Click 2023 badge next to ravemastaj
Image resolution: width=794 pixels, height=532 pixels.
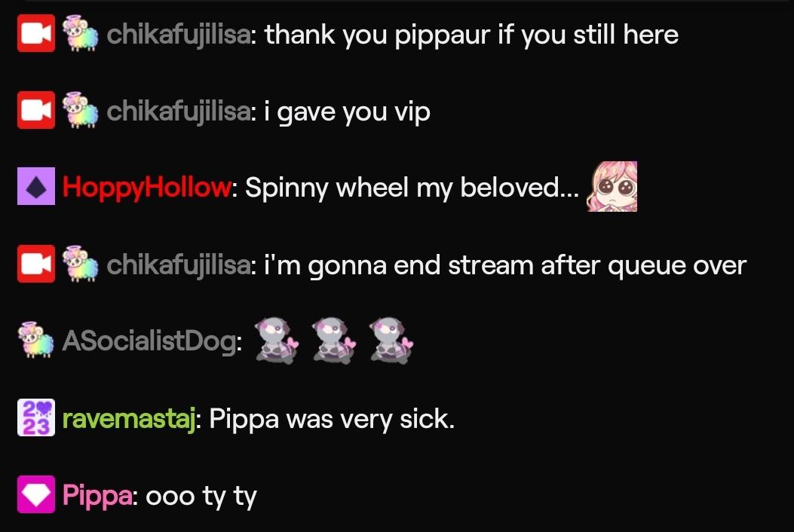click(x=36, y=417)
